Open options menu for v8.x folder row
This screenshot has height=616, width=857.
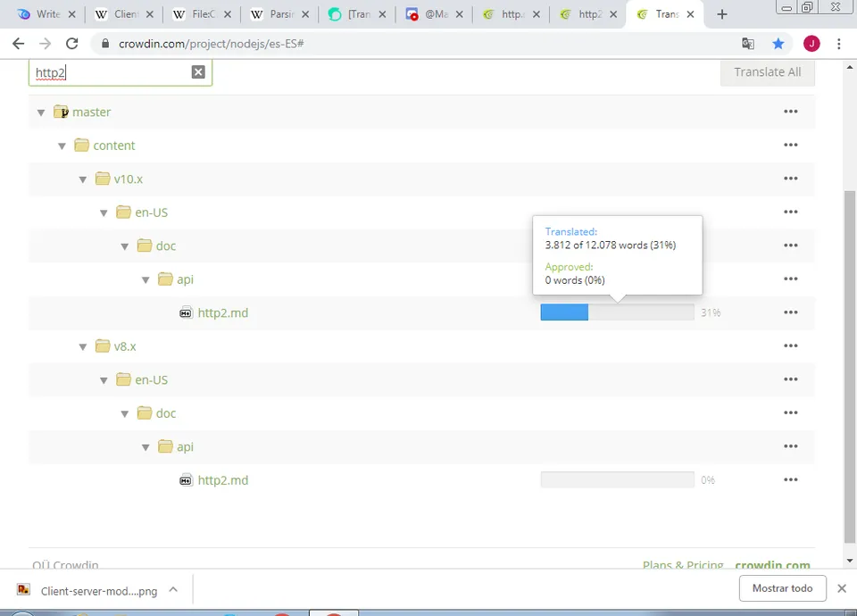click(790, 345)
